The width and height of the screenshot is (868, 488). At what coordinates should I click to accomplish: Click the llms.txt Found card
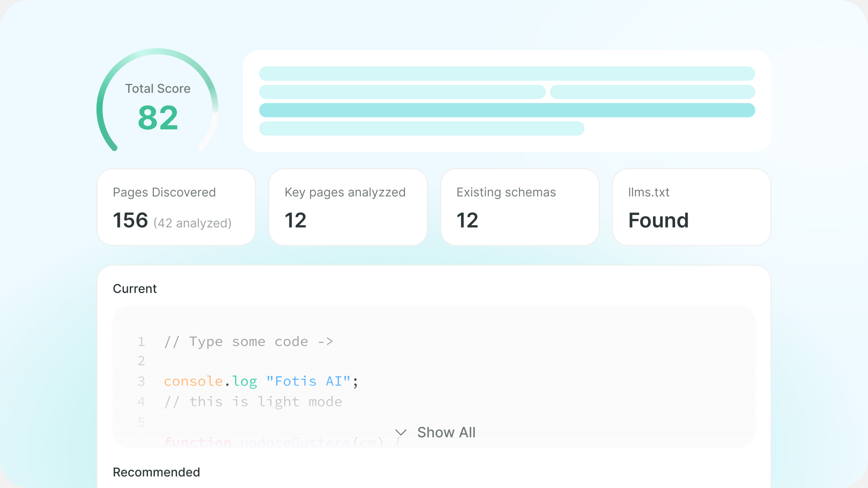692,207
